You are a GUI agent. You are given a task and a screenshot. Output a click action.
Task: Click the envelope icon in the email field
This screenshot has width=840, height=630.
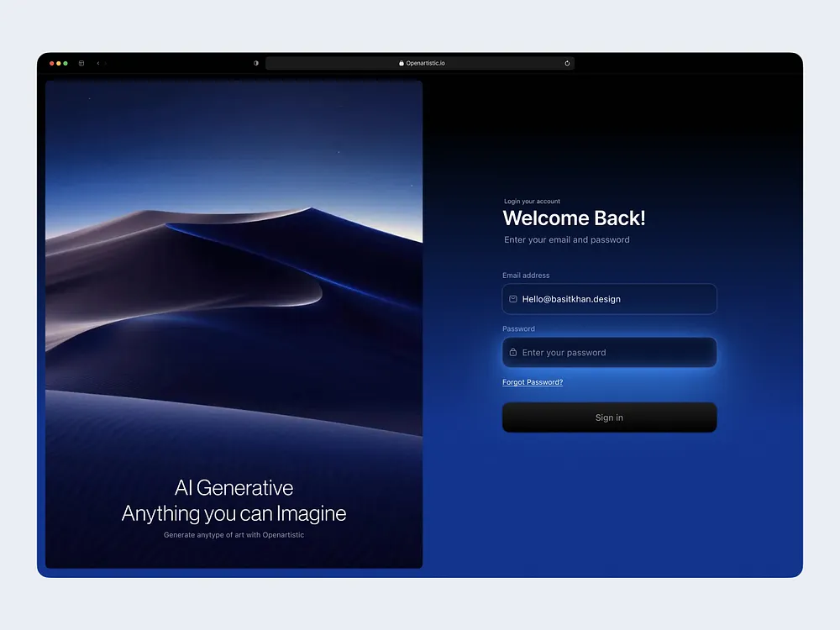pyautogui.click(x=512, y=299)
